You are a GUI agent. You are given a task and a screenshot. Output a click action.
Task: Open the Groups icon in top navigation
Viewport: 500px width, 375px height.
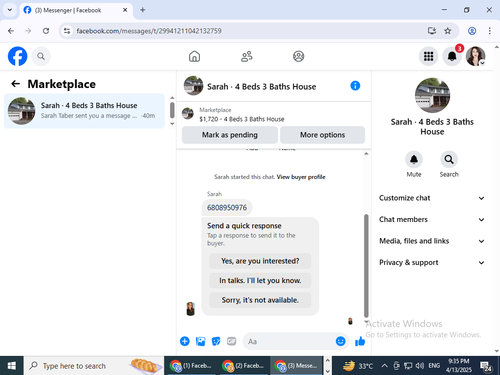click(x=298, y=56)
